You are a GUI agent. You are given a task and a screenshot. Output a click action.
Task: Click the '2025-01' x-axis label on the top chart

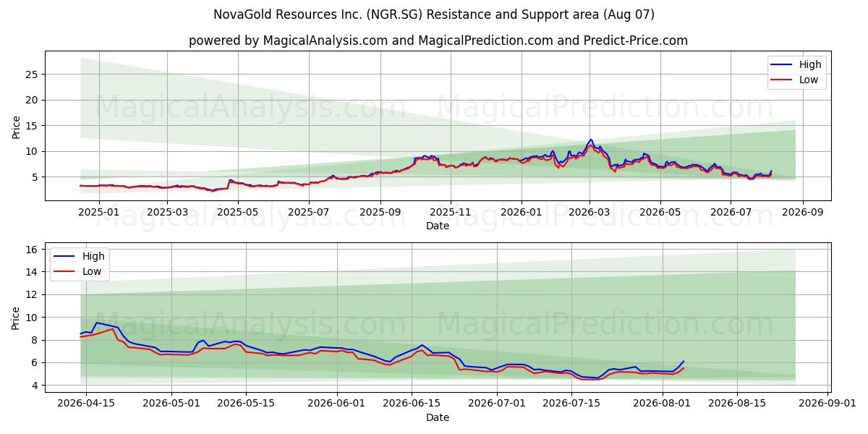(98, 212)
